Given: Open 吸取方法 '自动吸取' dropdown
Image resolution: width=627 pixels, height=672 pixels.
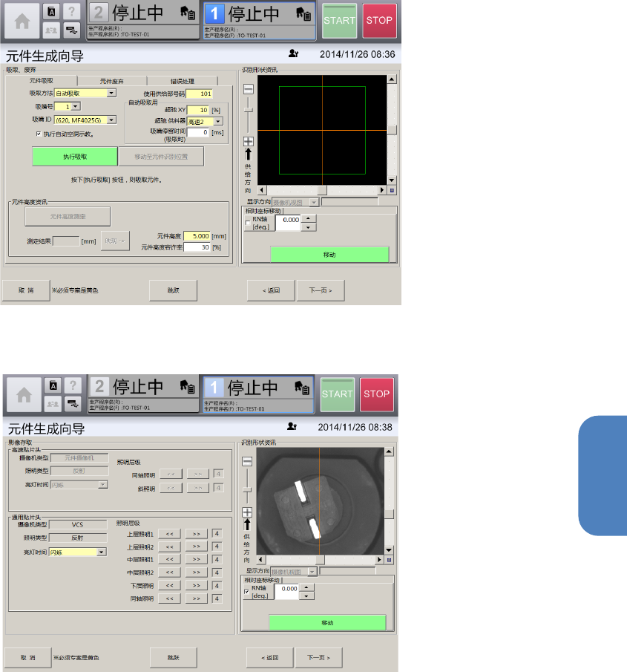Looking at the screenshot, I should (x=111, y=93).
